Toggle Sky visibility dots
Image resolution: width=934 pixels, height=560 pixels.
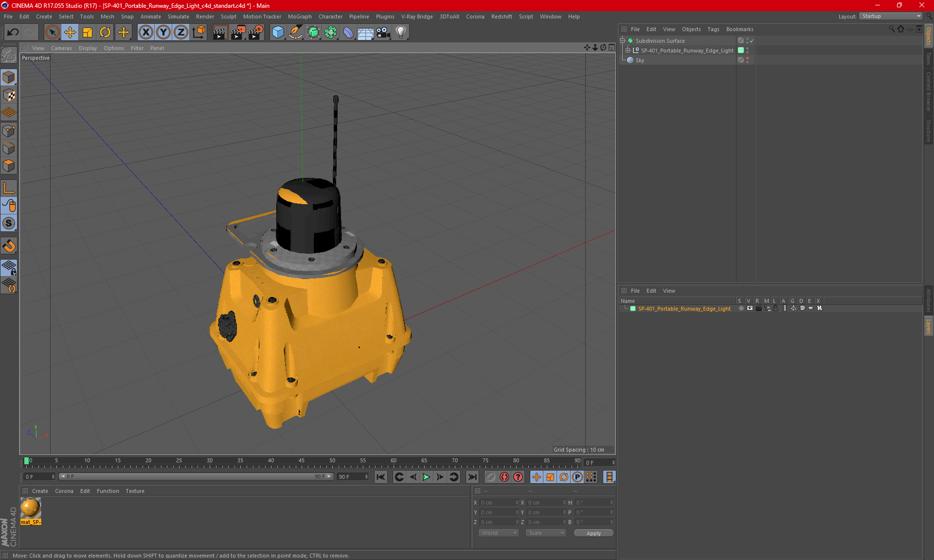tap(748, 60)
